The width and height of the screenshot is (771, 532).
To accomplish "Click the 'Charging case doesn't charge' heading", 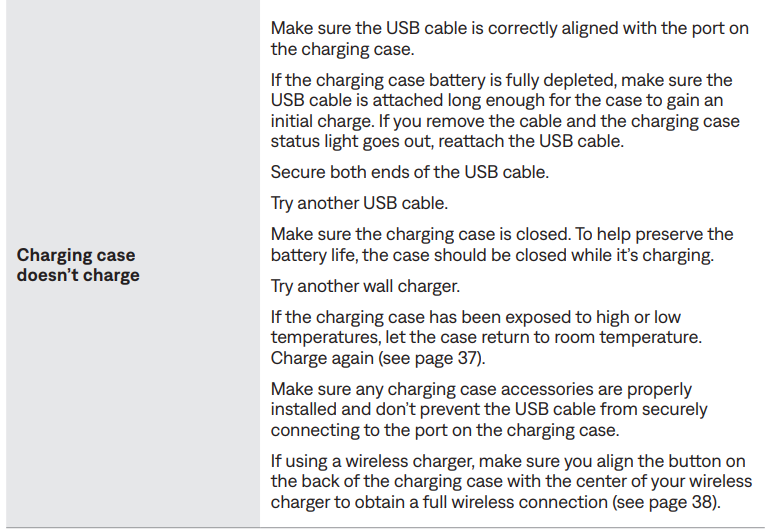I will [x=78, y=265].
